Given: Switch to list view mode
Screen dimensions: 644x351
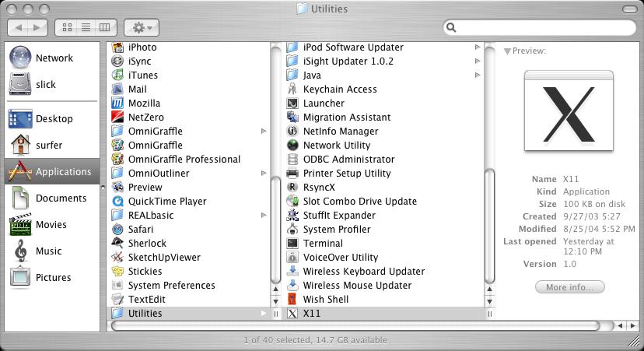Looking at the screenshot, I should pyautogui.click(x=87, y=27).
